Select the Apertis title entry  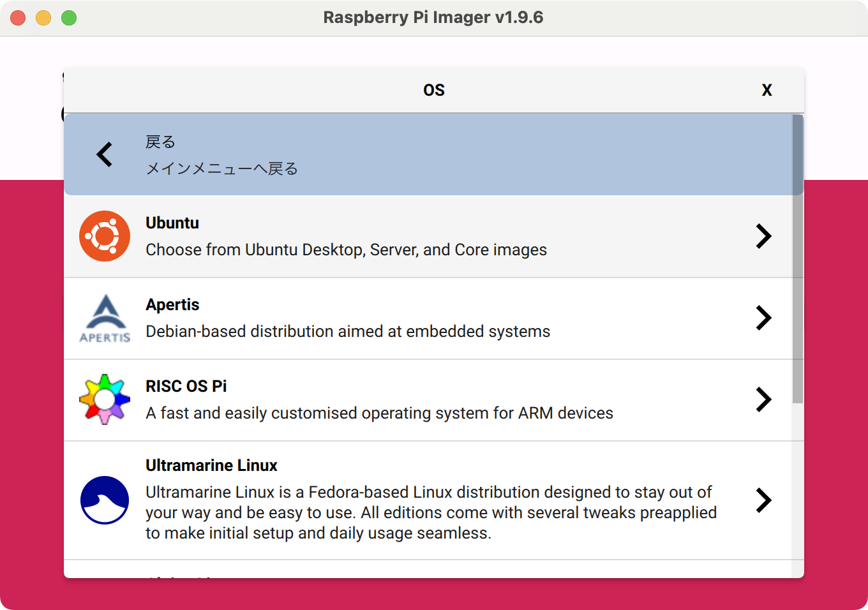pyautogui.click(x=172, y=305)
